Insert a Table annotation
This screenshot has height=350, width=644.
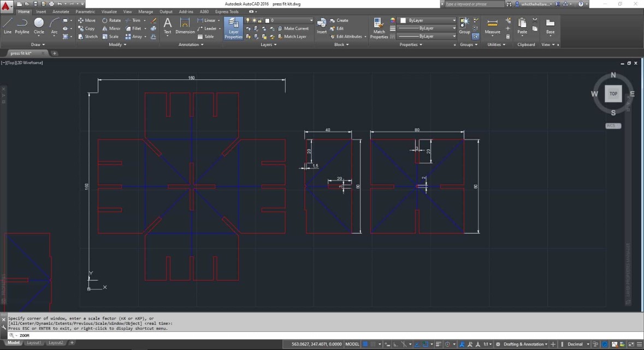(x=205, y=37)
